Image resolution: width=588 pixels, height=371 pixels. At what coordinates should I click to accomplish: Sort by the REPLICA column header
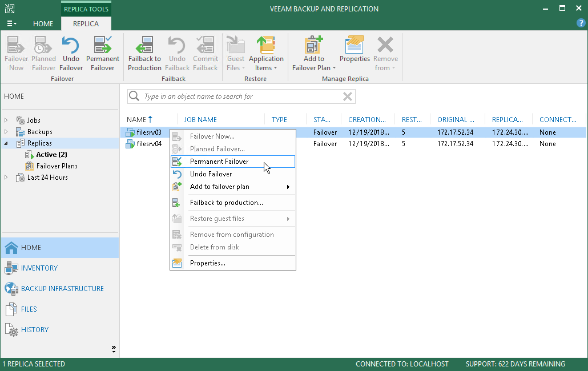point(508,119)
